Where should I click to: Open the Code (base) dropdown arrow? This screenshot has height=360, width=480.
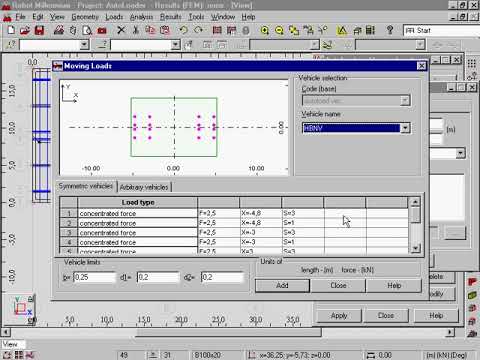tap(405, 100)
